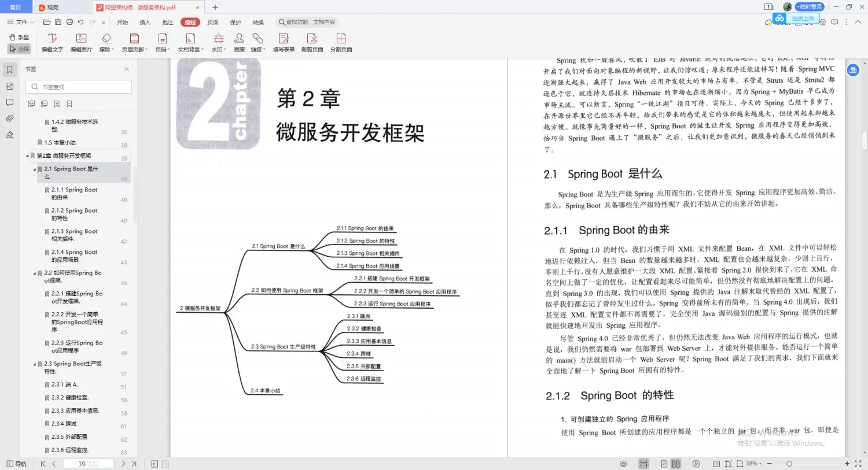The height and width of the screenshot is (470, 868).
Task: Collapse the 2.3 Spring Boot生产级特性 bookmark
Action: [x=34, y=364]
